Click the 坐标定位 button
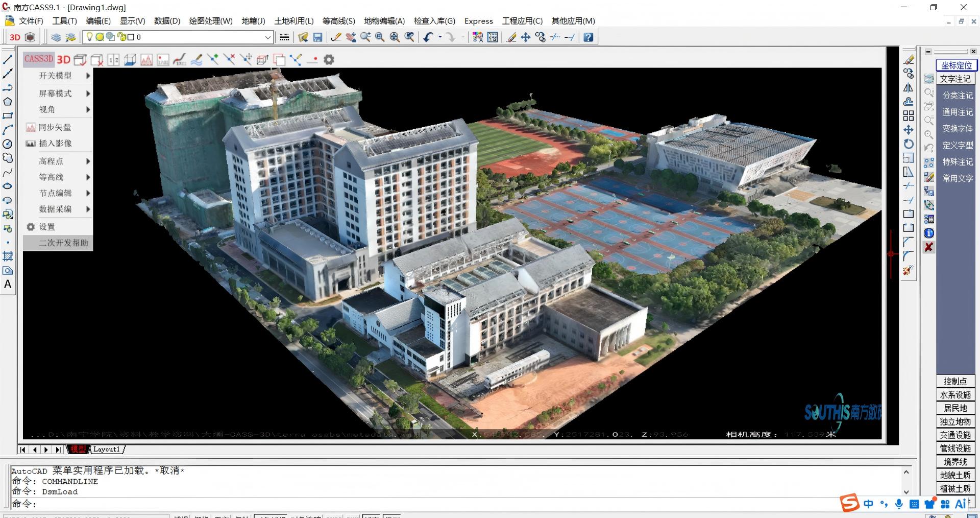980x518 pixels. tap(956, 65)
